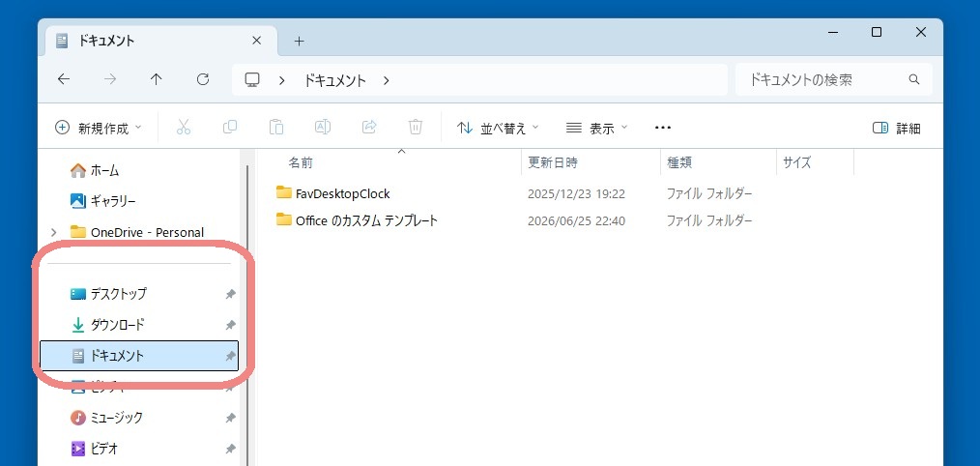The height and width of the screenshot is (466, 980).
Task: Click the Office のカスタム テンプレート folder icon
Action: (284, 218)
